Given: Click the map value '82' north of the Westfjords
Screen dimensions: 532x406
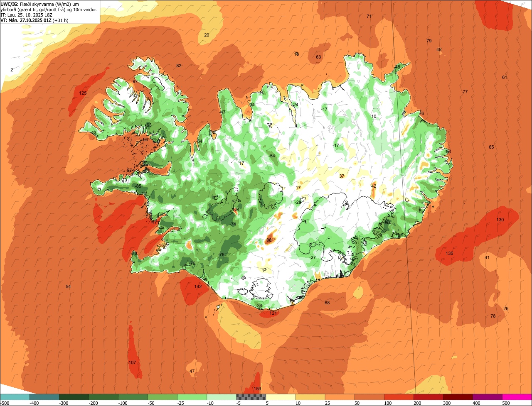Looking at the screenshot, I should (x=179, y=66).
